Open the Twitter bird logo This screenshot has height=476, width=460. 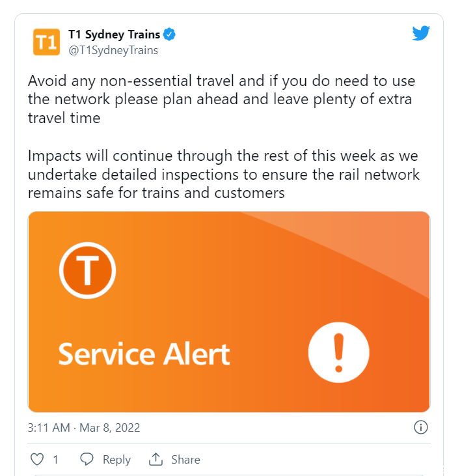(421, 33)
